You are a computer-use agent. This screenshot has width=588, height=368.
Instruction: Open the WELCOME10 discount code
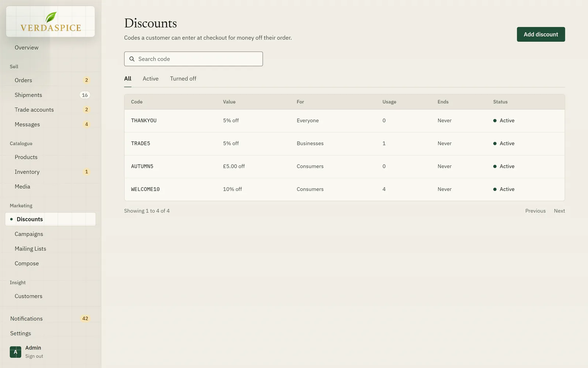(145, 189)
